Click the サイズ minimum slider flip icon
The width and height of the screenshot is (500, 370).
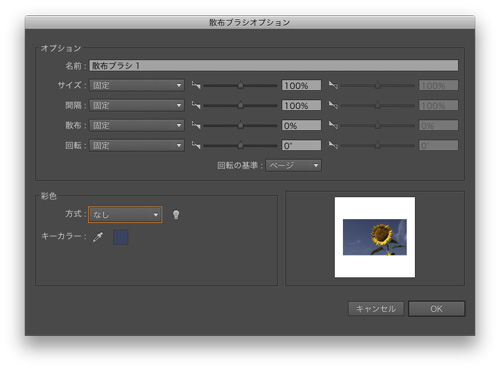pos(196,85)
